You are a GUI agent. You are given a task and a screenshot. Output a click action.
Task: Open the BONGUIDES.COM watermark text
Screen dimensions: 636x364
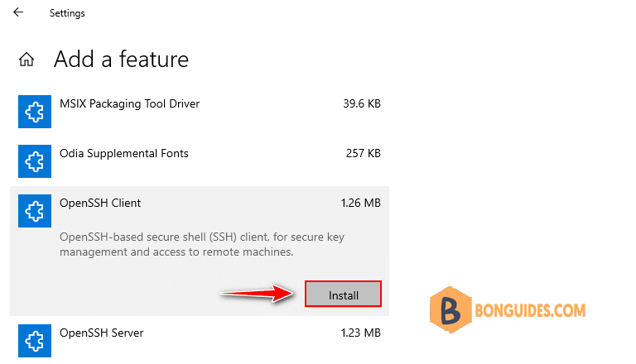[x=530, y=311]
